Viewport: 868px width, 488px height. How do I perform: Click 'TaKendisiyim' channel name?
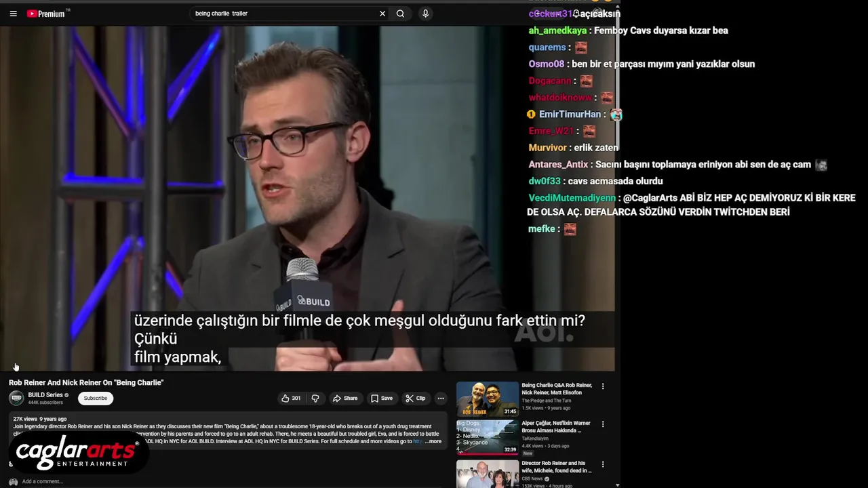point(536,439)
